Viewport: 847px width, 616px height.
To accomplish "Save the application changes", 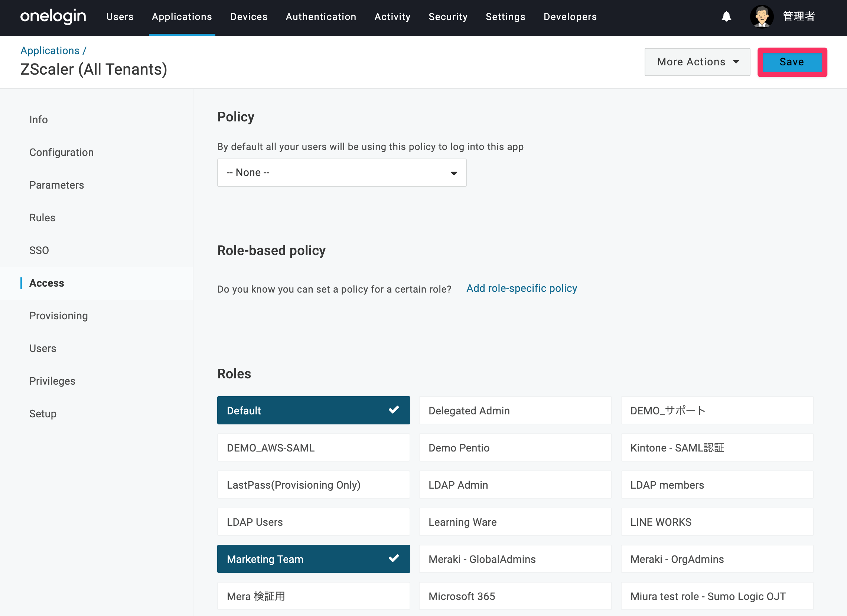I will click(x=792, y=62).
